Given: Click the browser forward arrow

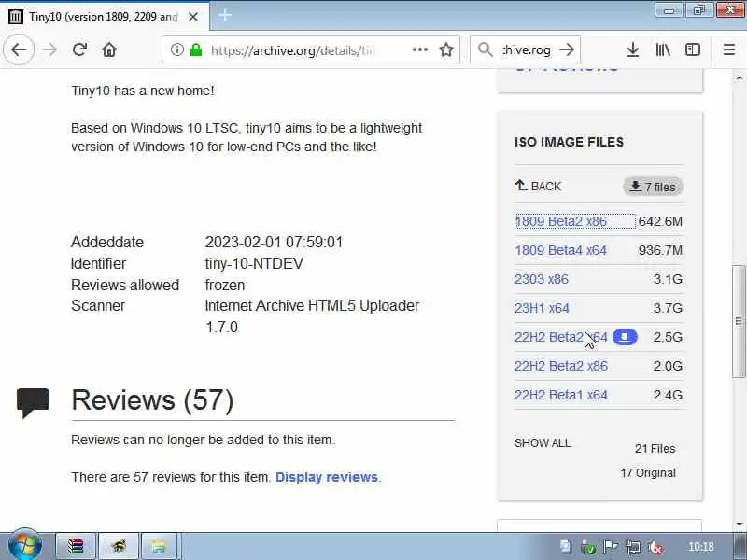Looking at the screenshot, I should click(49, 49).
